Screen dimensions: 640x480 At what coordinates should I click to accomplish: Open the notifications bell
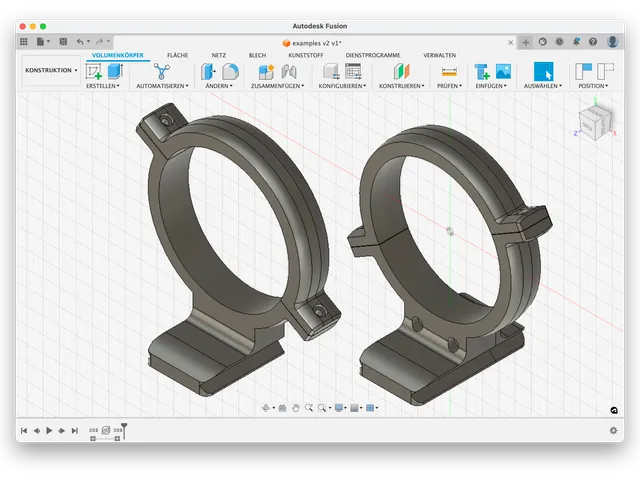[576, 42]
